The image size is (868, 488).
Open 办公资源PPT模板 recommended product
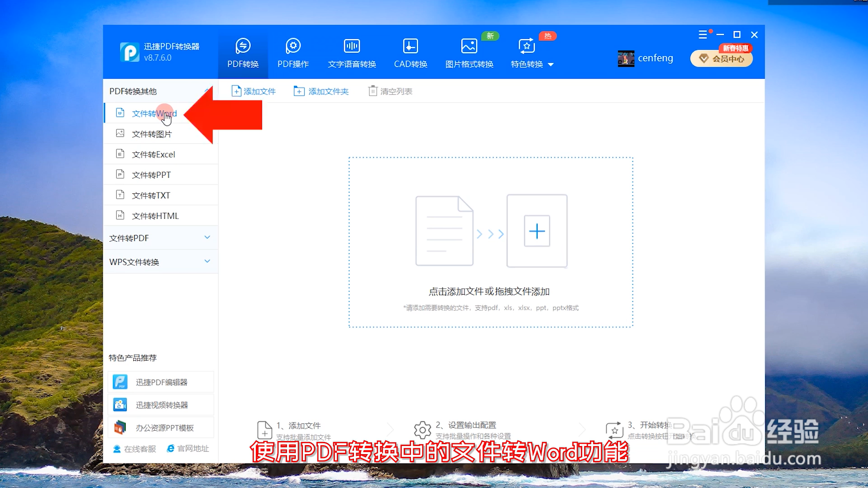point(160,427)
